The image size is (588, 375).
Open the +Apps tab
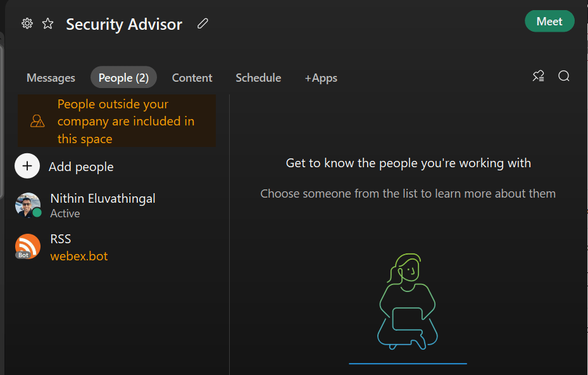pos(321,78)
